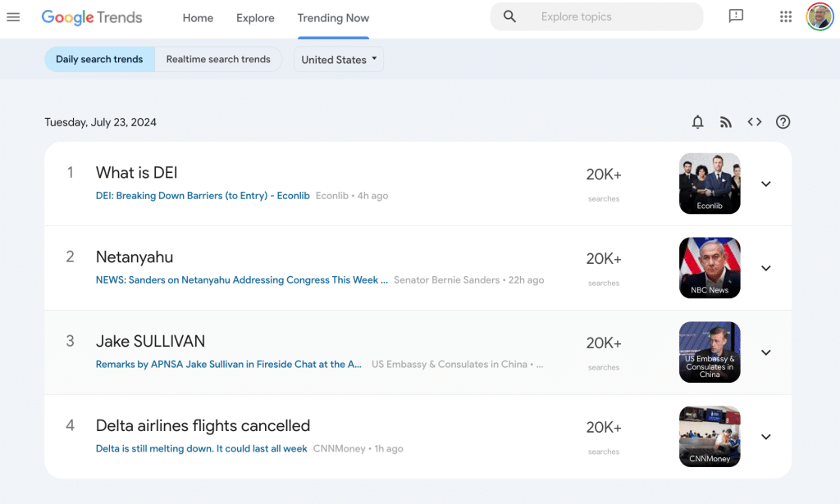
Task: Open the RSS feed icon
Action: 726,123
